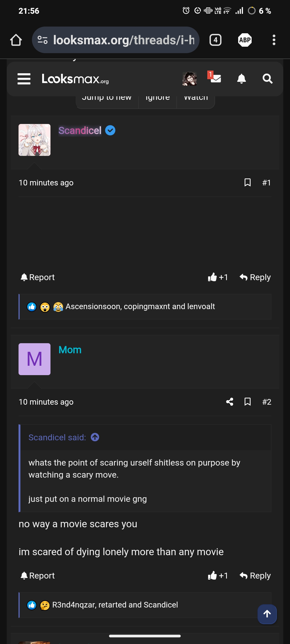
Task: Jump to new posts in the thread
Action: click(x=107, y=98)
